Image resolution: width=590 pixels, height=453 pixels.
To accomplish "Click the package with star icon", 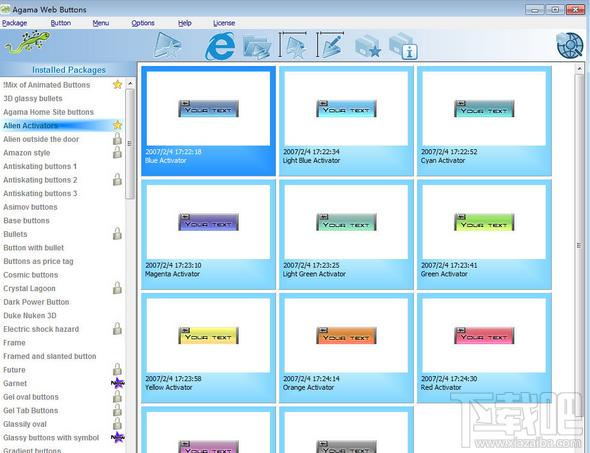I will [x=368, y=47].
